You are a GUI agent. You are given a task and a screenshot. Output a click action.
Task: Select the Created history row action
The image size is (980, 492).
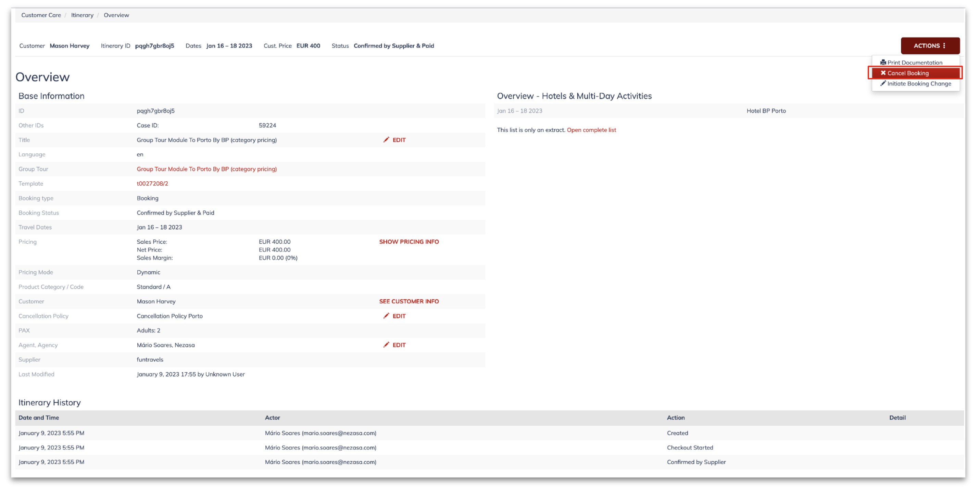pyautogui.click(x=677, y=433)
